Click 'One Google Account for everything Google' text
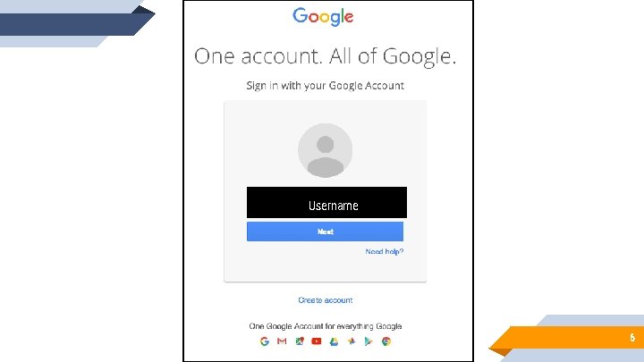 click(x=326, y=326)
